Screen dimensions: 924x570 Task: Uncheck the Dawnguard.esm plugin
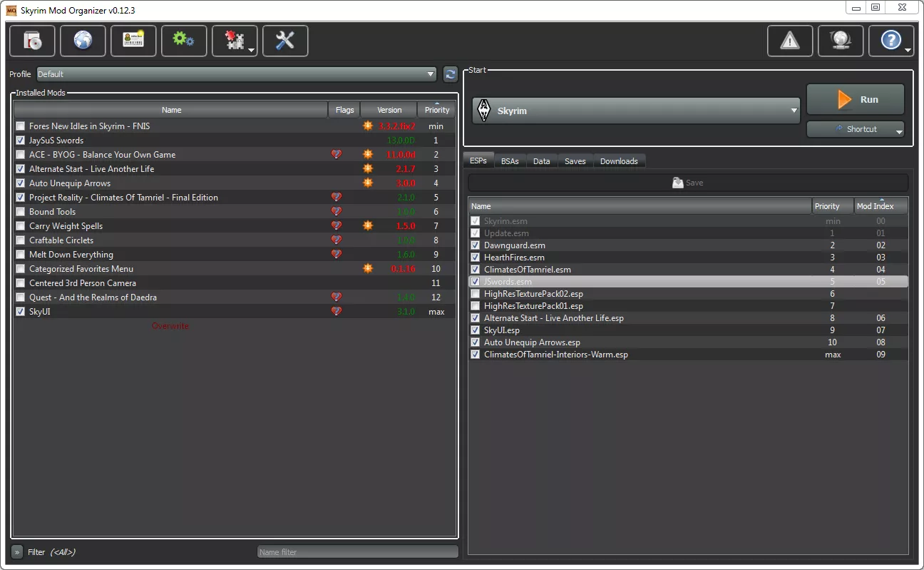click(476, 245)
